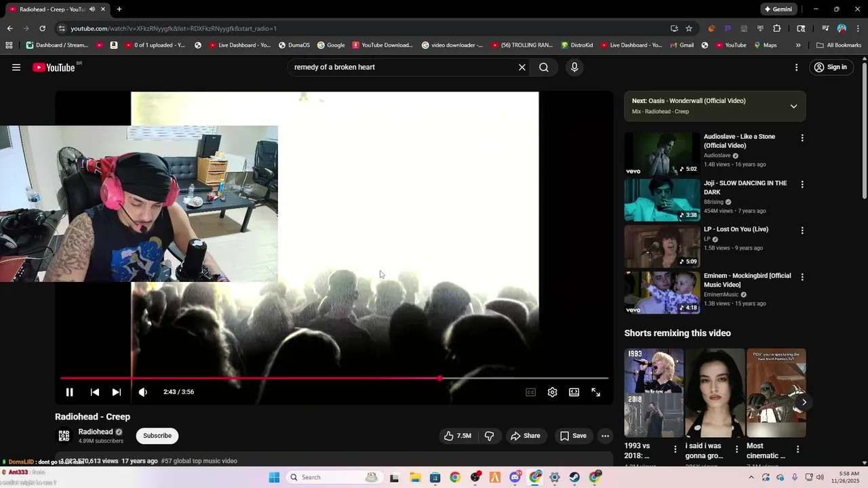Pause the Creep video
868x488 pixels.
[69, 392]
